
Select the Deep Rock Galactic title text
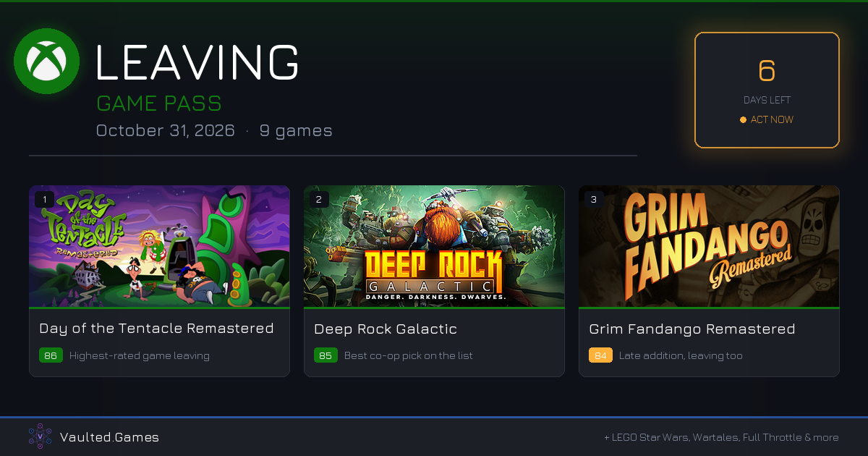386,329
